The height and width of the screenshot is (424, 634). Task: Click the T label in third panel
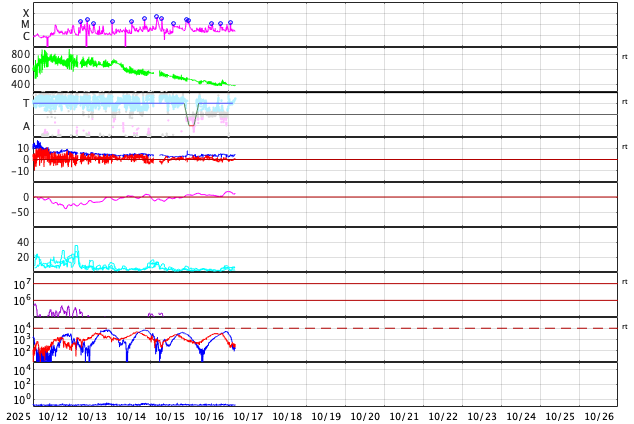tap(26, 103)
